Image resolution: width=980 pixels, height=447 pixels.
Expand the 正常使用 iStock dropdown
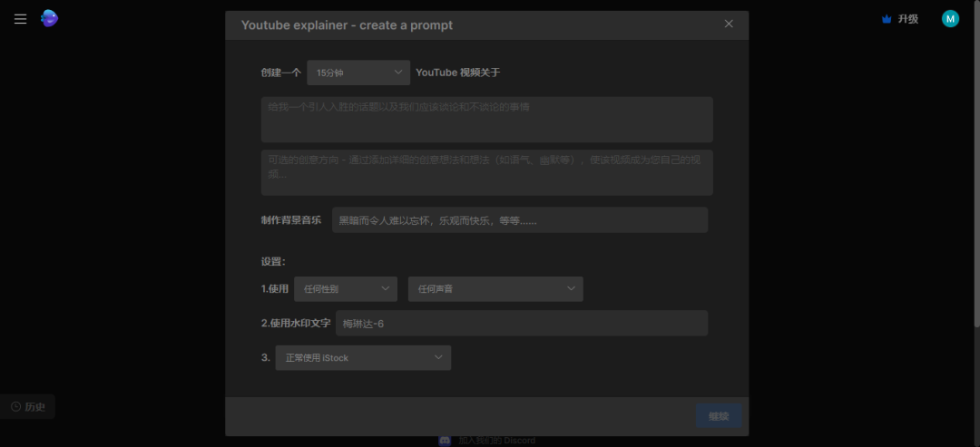tap(363, 357)
